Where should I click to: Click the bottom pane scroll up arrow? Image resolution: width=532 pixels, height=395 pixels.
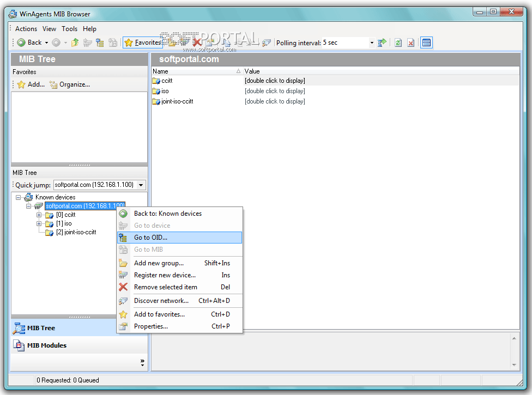[x=514, y=338]
